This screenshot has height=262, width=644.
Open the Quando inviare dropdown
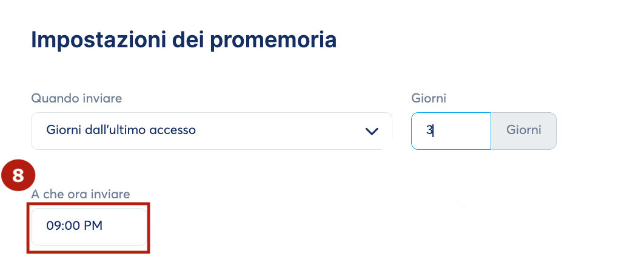(212, 131)
